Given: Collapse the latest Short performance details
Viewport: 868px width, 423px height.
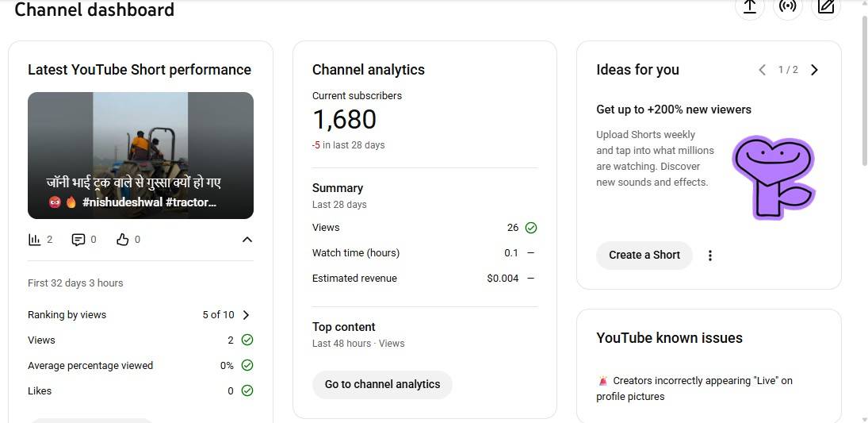Looking at the screenshot, I should click(x=247, y=240).
